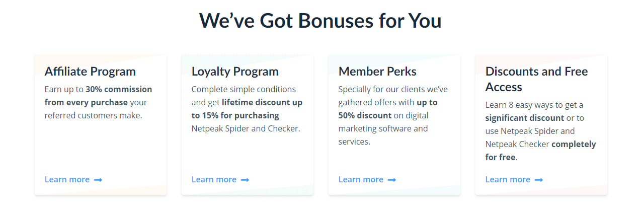644x207 pixels.
Task: Click the Discounts and Free Access title
Action: click(x=537, y=79)
